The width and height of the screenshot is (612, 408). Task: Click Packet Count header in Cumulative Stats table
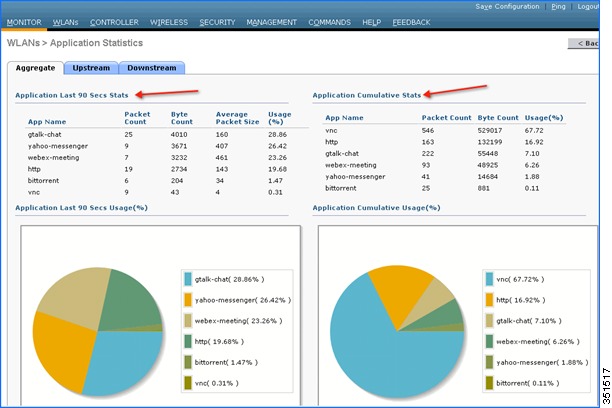pyautogui.click(x=447, y=118)
